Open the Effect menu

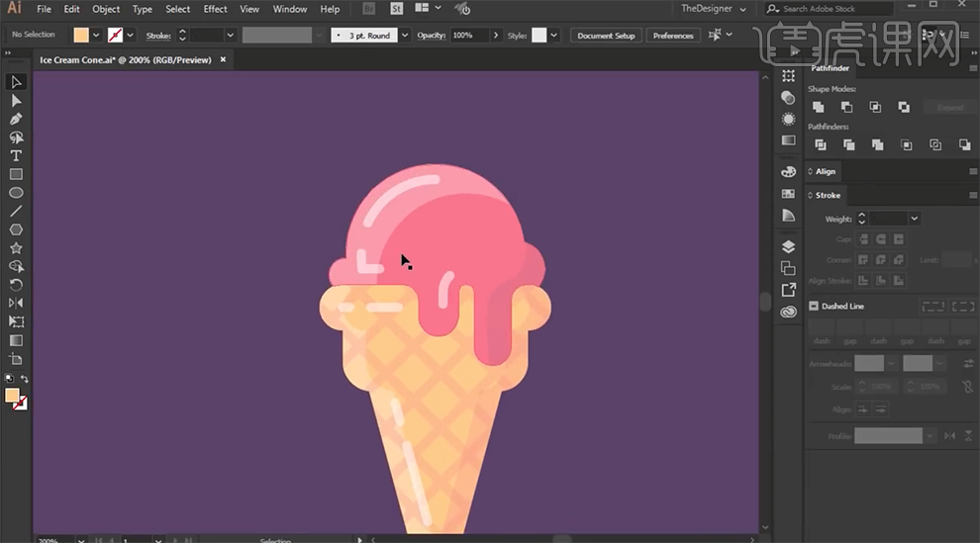pyautogui.click(x=215, y=9)
